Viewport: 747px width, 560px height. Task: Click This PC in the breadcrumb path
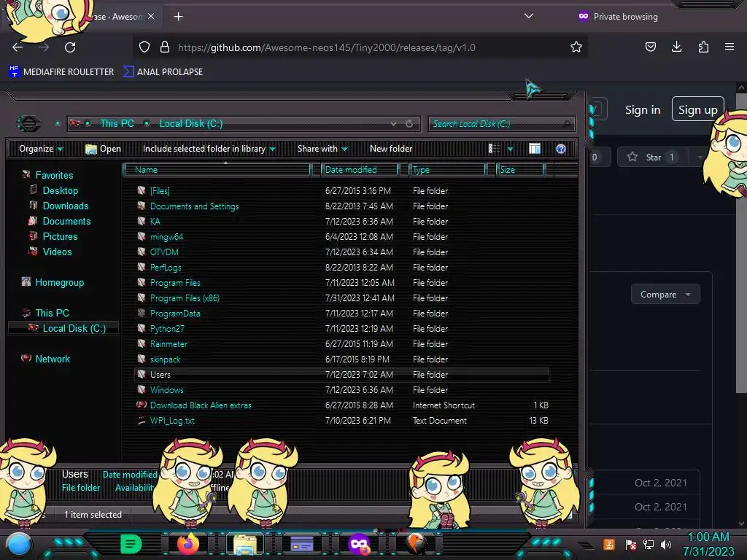(x=117, y=123)
